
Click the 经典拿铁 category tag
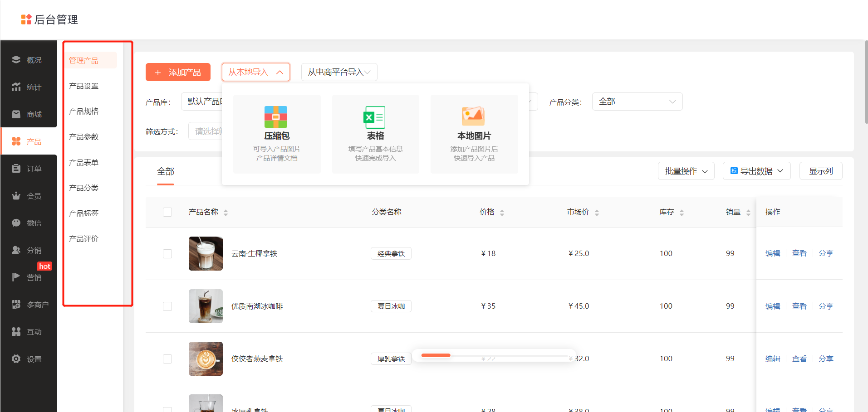tap(391, 253)
